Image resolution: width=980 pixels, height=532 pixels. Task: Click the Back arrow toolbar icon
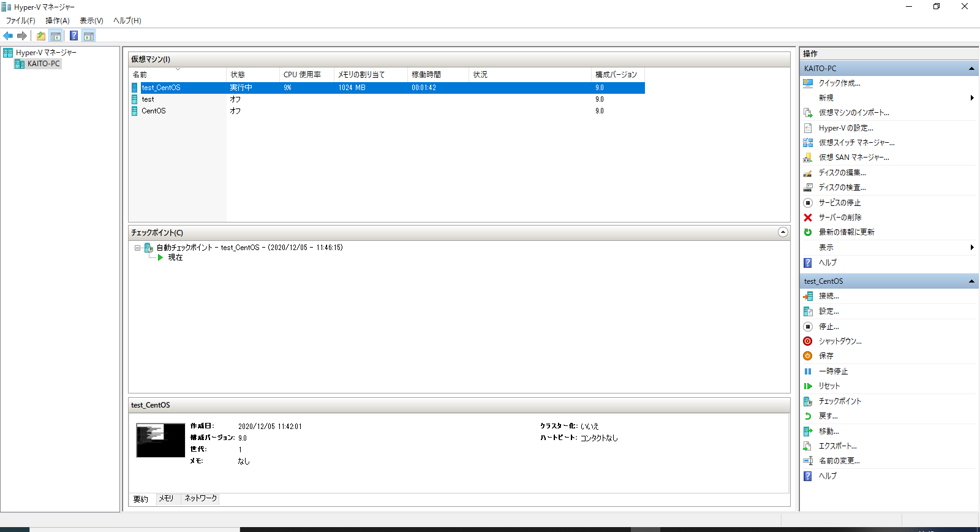(x=8, y=36)
